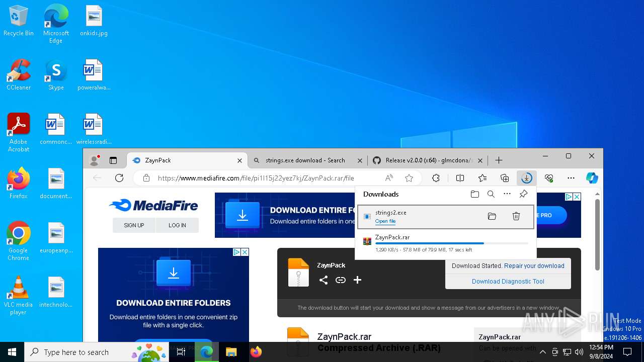Image resolution: width=644 pixels, height=362 pixels.
Task: Open Downloads folder icon in Downloads panel
Action: point(475,194)
